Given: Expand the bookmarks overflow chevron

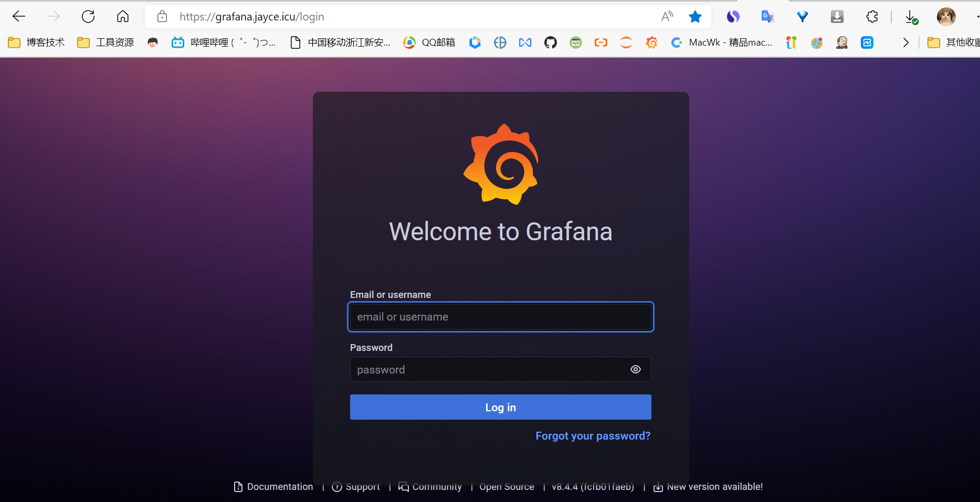Looking at the screenshot, I should coord(905,42).
